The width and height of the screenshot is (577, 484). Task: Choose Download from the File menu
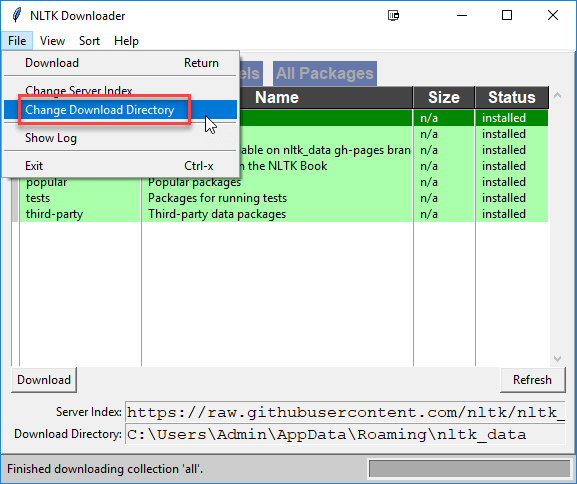120,63
